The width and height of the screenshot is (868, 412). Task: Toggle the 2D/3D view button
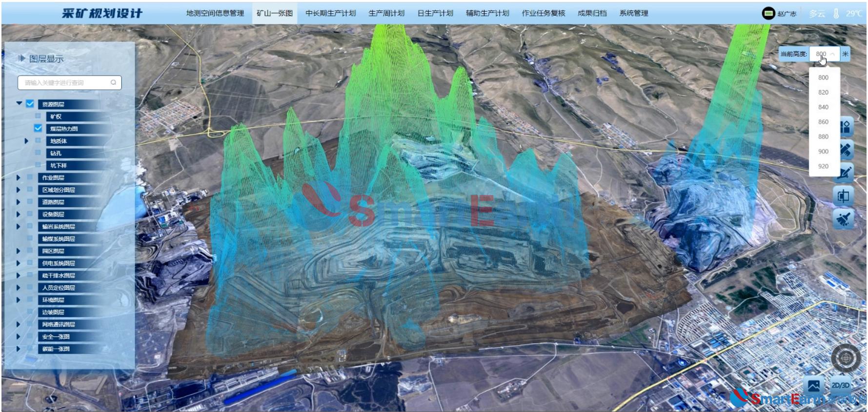point(840,385)
